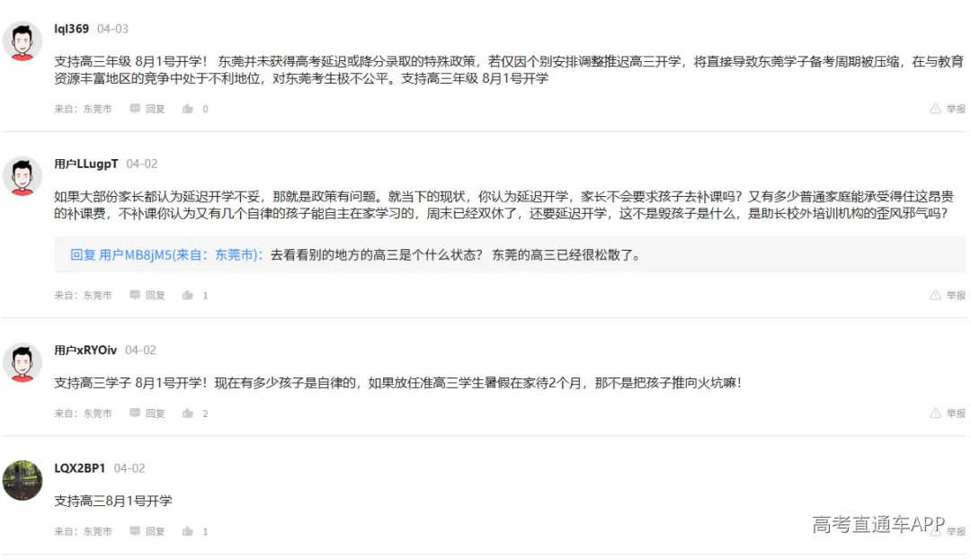This screenshot has height=560, width=971.
Task: Open 用户LLugpT's username link
Action: coord(86,164)
